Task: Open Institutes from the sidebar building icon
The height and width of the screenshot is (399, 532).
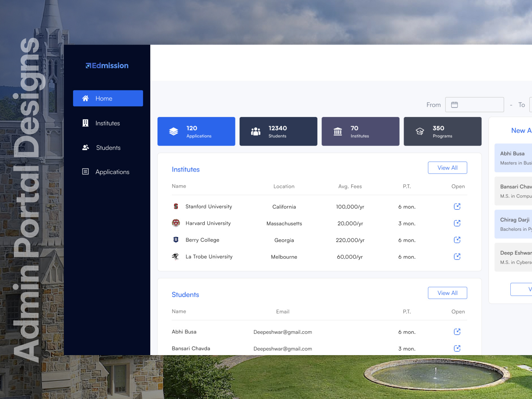Action: coord(85,123)
